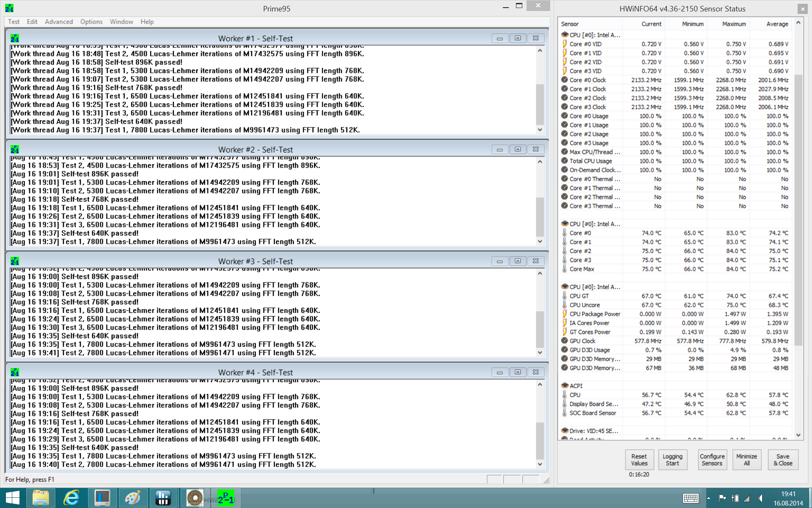Open Internet Explorer from the taskbar
Image resolution: width=812 pixels, height=508 pixels.
tap(71, 498)
